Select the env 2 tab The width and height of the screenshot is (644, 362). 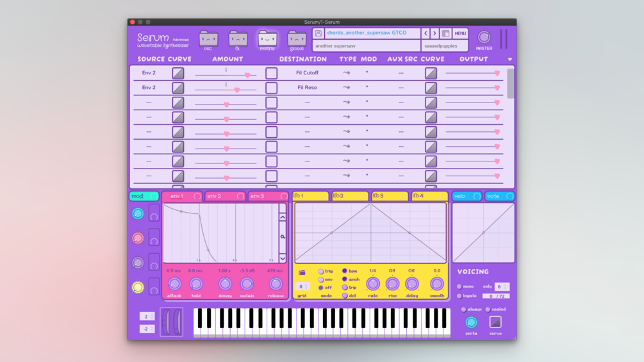(225, 196)
